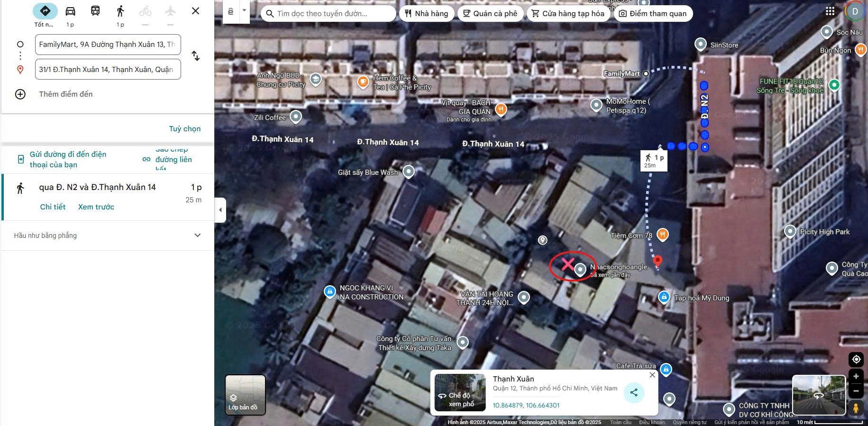The image size is (868, 426).
Task: Swap starting point and destination
Action: pyautogui.click(x=195, y=56)
